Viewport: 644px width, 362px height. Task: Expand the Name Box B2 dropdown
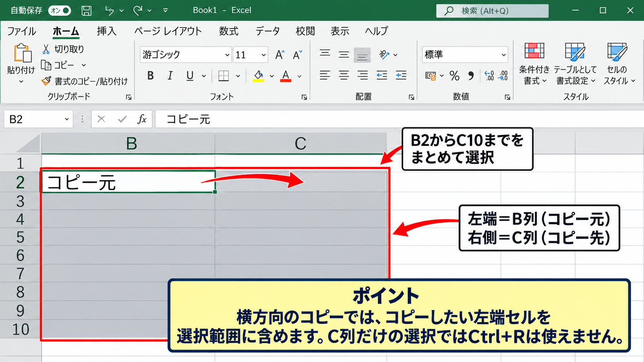pos(67,119)
